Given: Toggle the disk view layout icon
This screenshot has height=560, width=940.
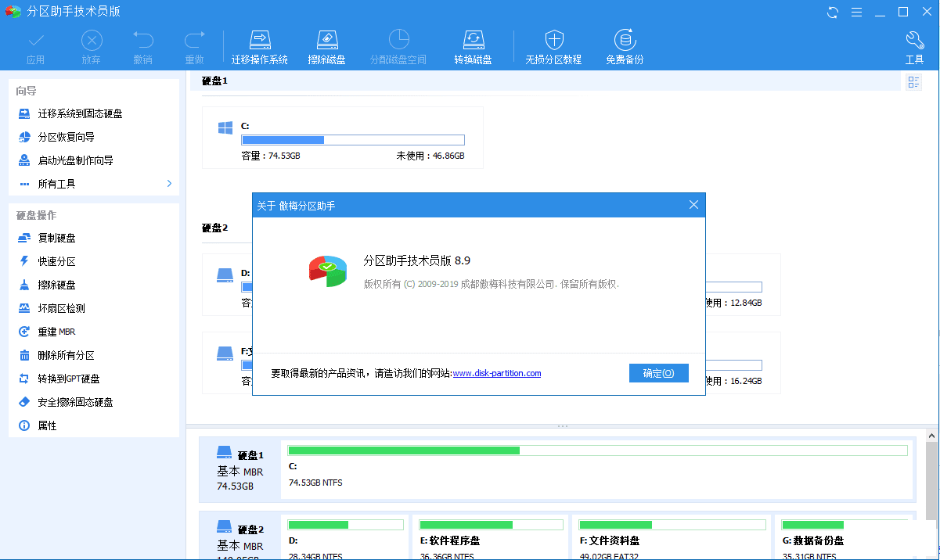Looking at the screenshot, I should 914,82.
